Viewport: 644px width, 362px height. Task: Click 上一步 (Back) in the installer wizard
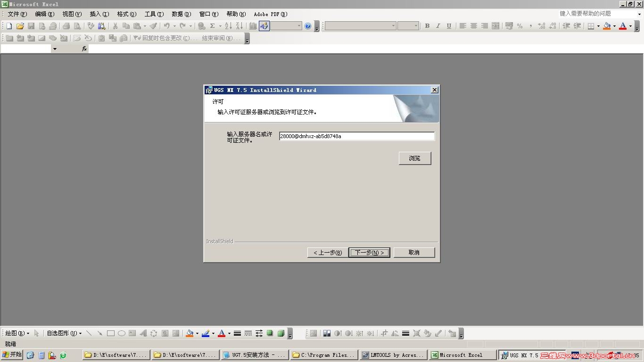[328, 253]
